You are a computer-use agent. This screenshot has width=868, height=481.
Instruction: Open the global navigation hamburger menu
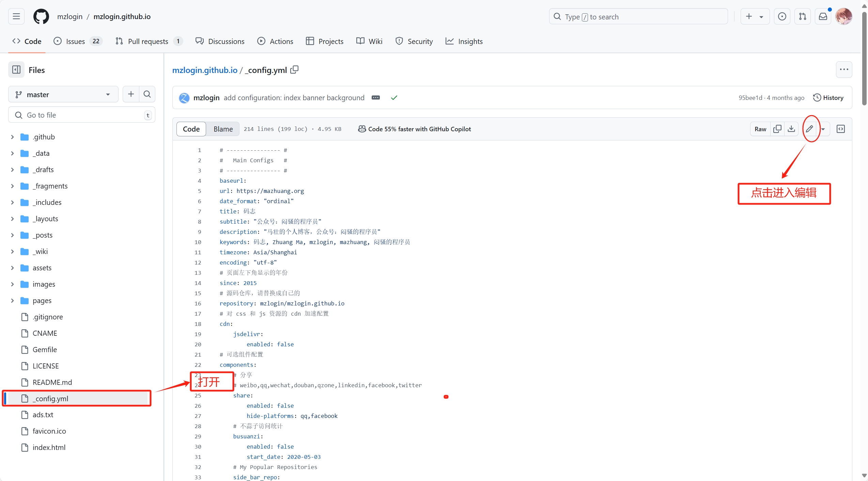tap(16, 16)
